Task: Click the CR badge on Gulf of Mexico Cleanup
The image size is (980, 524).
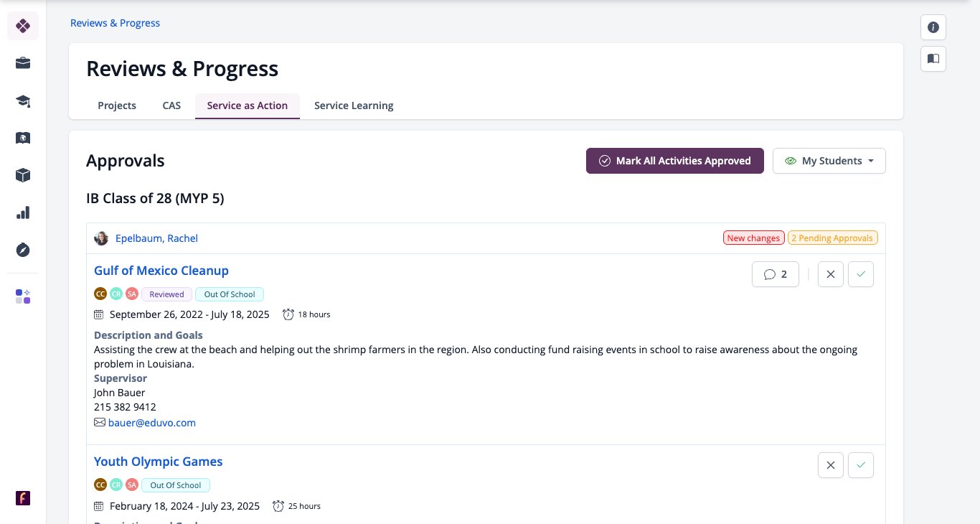Action: (116, 294)
